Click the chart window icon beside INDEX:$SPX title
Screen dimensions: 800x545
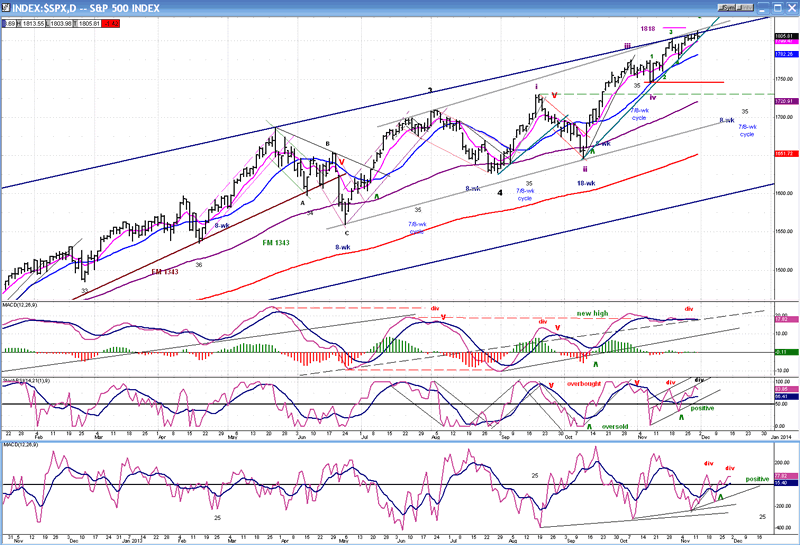tap(5, 8)
